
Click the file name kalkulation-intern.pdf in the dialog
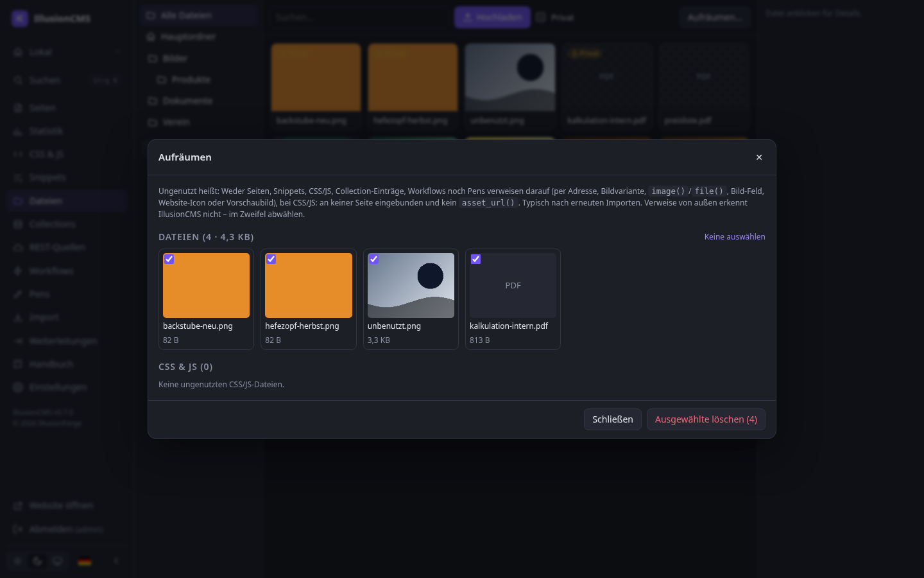509,326
